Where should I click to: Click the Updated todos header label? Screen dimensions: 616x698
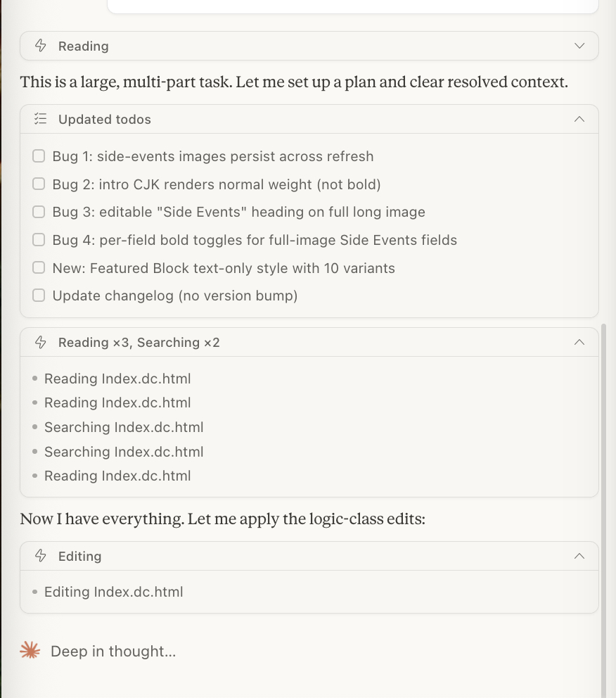coord(105,120)
